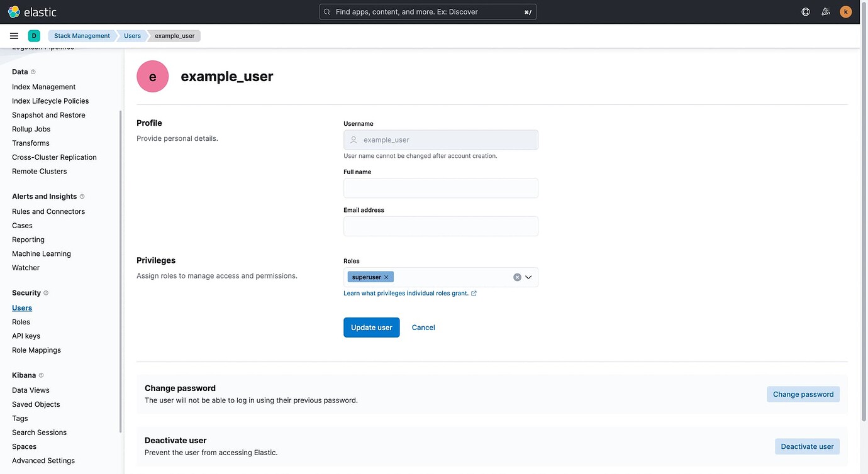Viewport: 868px width, 474px height.
Task: Click the D space icon in breadcrumbs
Action: coord(33,35)
